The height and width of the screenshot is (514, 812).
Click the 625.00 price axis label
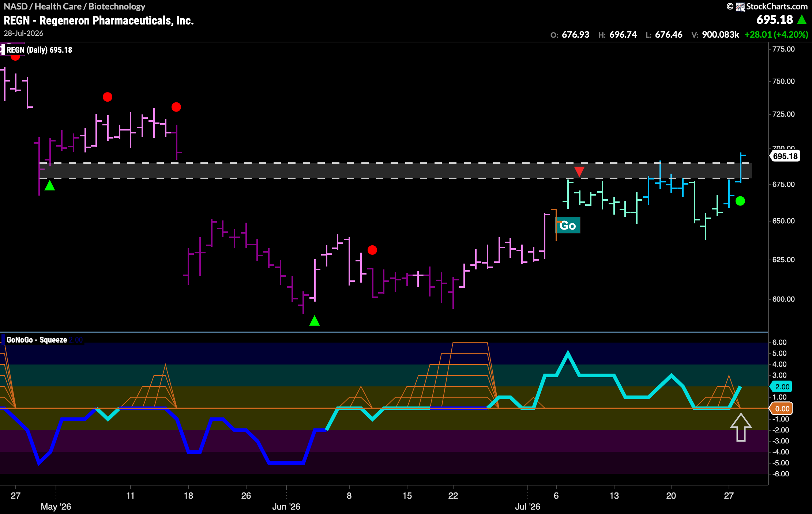pyautogui.click(x=783, y=260)
